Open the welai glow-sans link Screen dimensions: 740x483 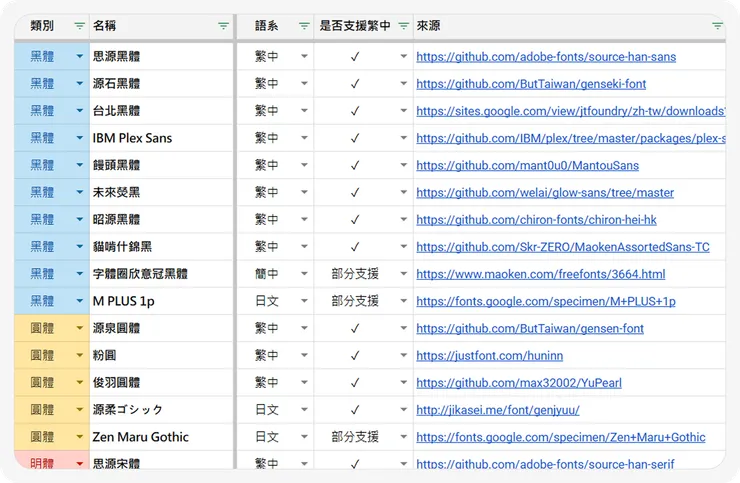pyautogui.click(x=545, y=192)
